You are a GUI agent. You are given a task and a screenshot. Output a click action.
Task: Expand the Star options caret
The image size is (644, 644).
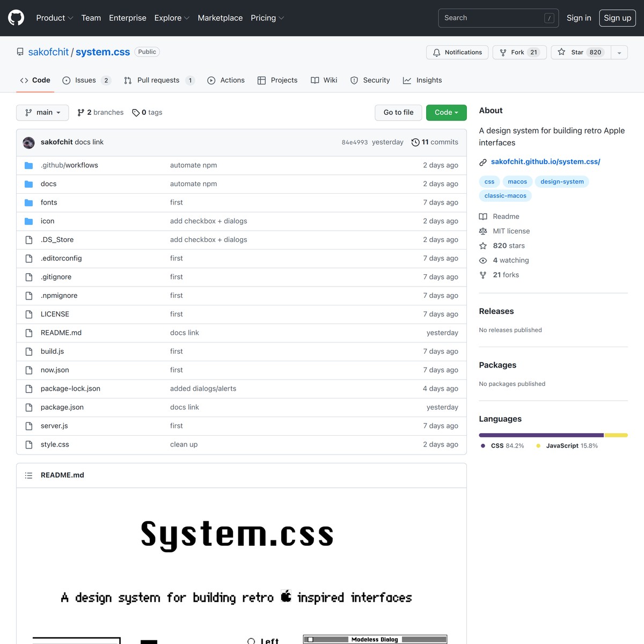pos(619,52)
